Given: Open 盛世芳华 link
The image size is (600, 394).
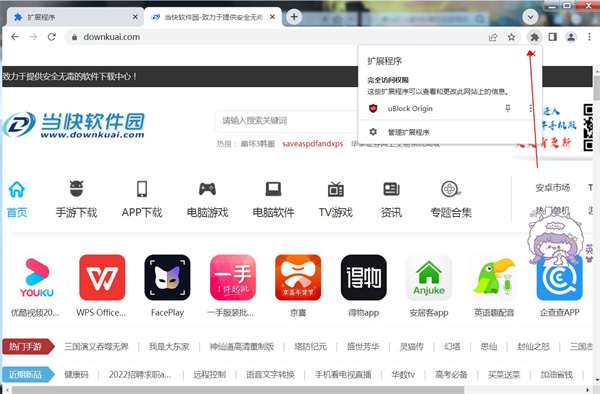Looking at the screenshot, I should [363, 347].
